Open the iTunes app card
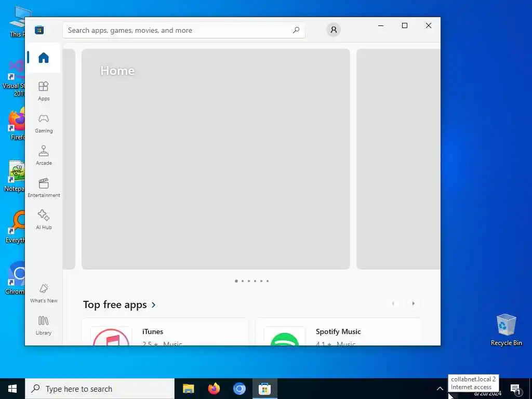This screenshot has height=399, width=532. click(165, 332)
